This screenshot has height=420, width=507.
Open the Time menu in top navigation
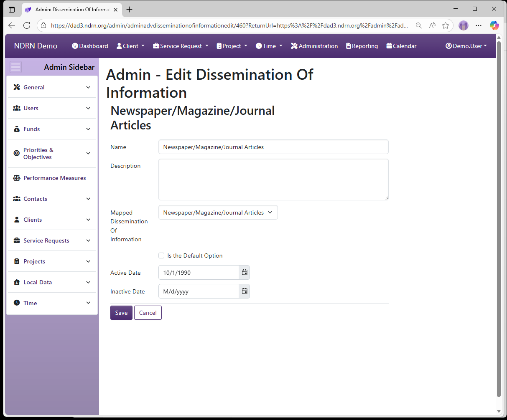tap(269, 46)
